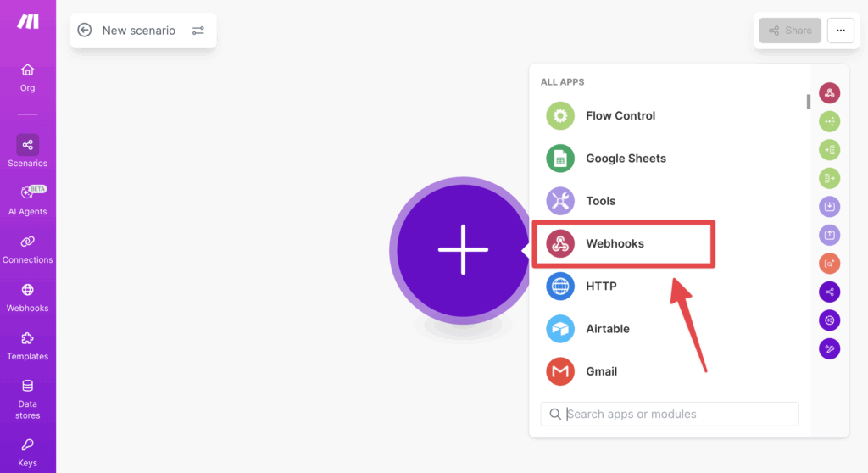Open Webhooks from the left sidebar
This screenshot has width=868, height=473.
28,298
